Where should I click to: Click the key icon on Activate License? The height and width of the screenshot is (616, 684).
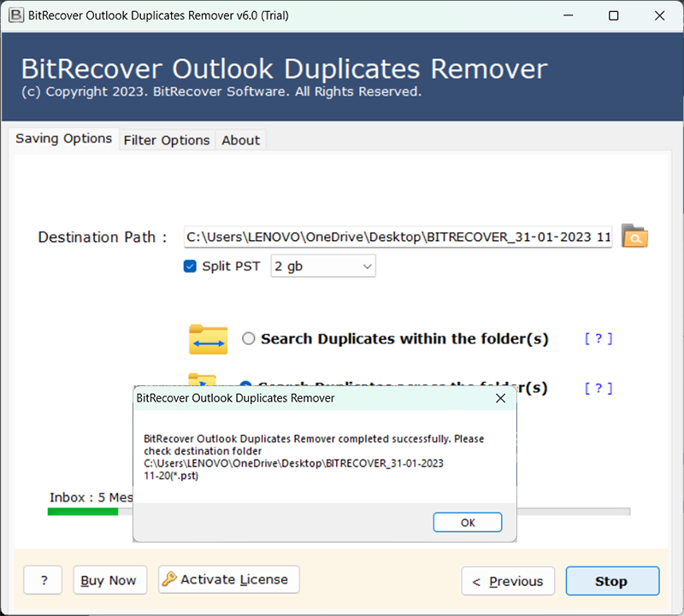point(168,579)
